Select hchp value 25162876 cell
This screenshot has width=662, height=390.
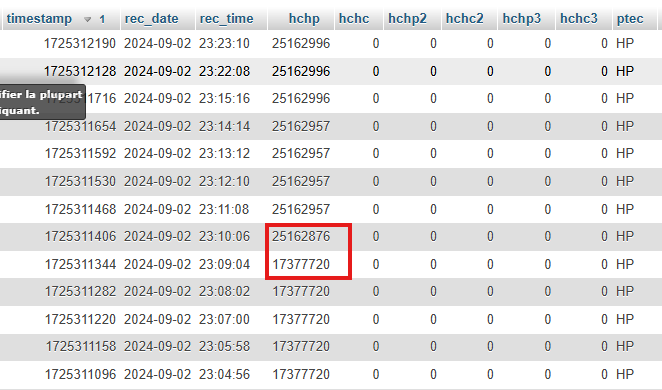[301, 236]
